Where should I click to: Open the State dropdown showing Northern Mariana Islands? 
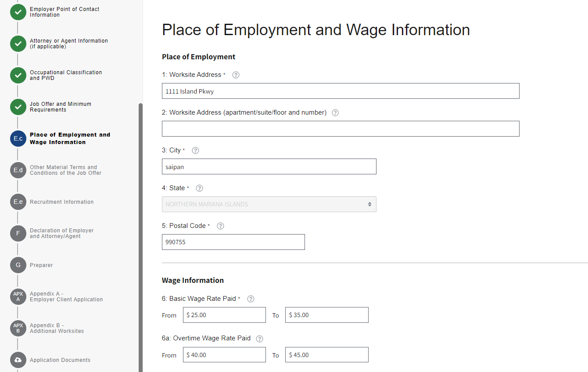click(x=269, y=204)
